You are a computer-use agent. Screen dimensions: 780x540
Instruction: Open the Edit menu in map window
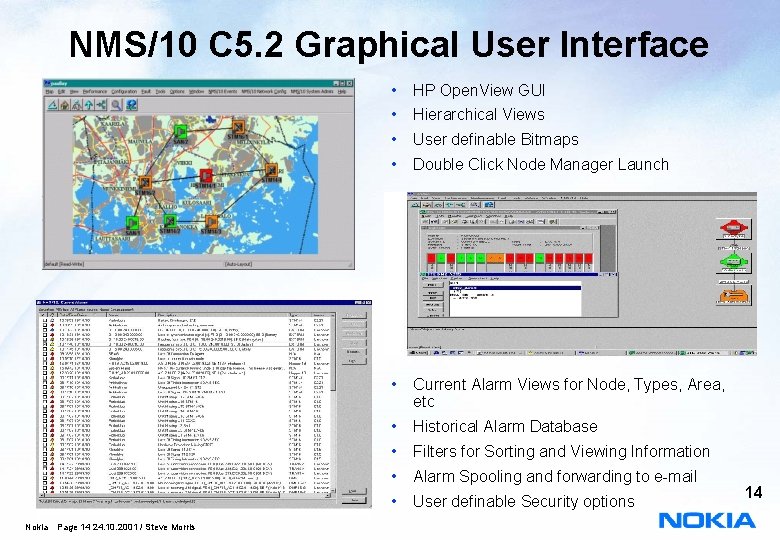coord(61,92)
